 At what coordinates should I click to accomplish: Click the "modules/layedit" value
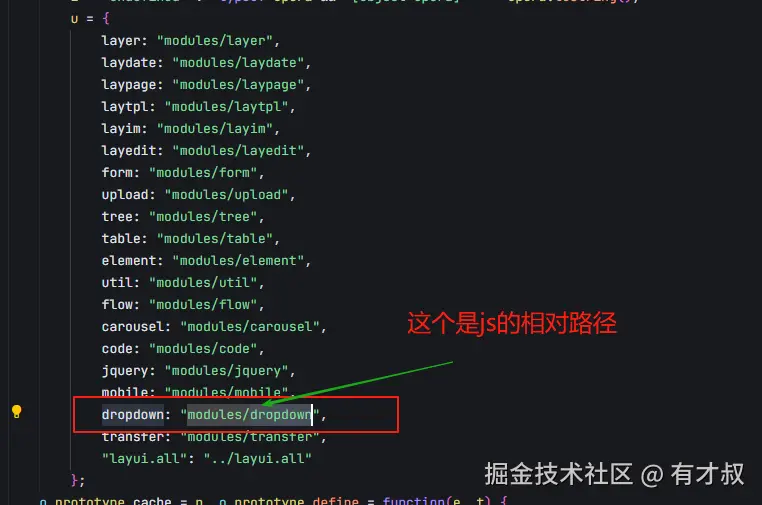point(238,151)
